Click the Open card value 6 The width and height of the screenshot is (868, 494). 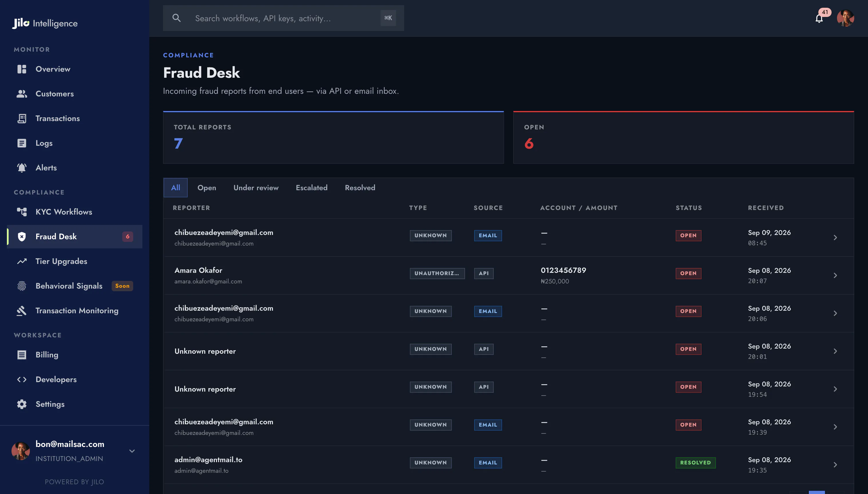529,143
